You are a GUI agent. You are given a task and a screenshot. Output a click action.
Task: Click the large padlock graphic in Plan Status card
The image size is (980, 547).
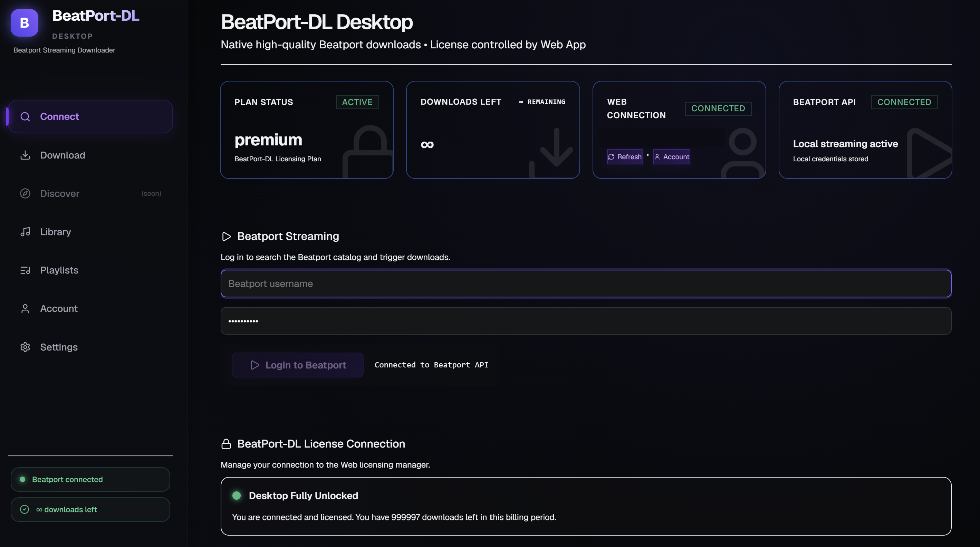[x=368, y=151]
